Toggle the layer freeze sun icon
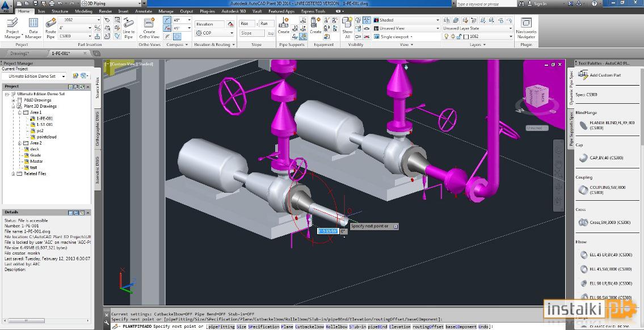This screenshot has height=330, width=644. 453,36
